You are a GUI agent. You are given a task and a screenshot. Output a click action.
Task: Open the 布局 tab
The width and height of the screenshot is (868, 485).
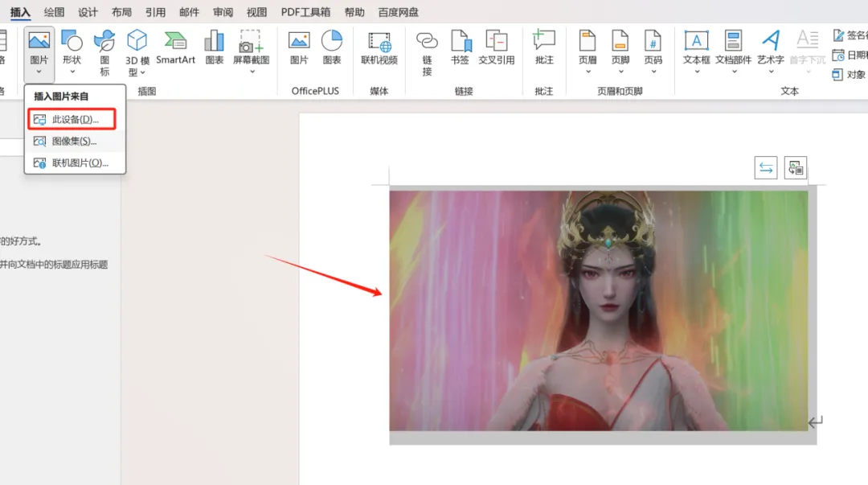coord(121,12)
